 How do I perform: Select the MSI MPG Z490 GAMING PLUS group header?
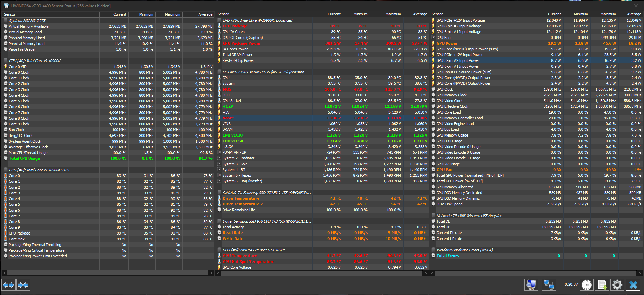(322, 72)
